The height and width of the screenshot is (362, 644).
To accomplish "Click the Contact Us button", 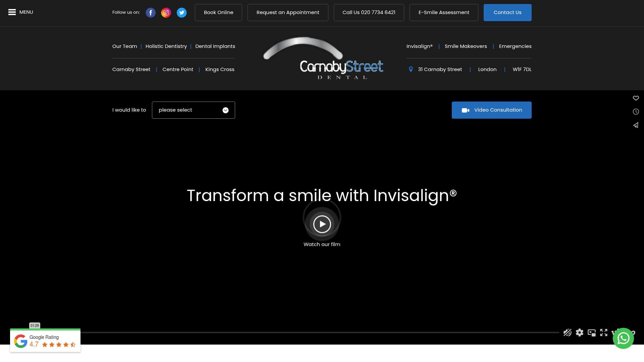I will click(507, 12).
